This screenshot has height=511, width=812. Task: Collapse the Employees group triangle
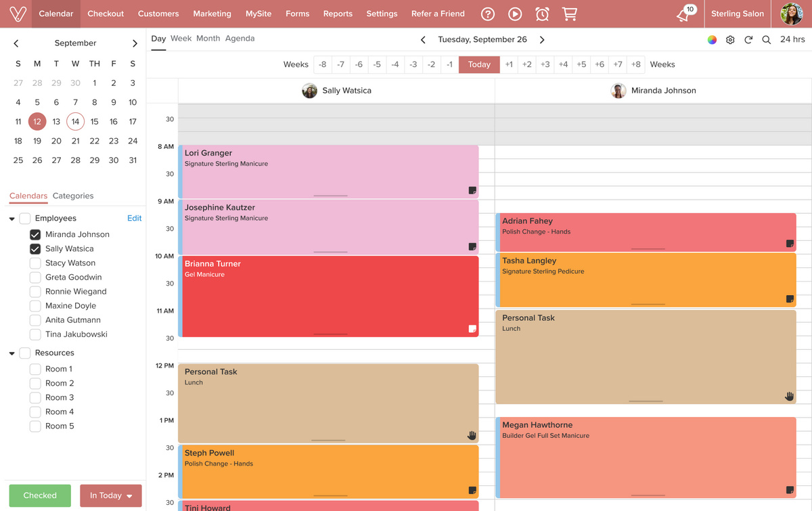pyautogui.click(x=12, y=219)
